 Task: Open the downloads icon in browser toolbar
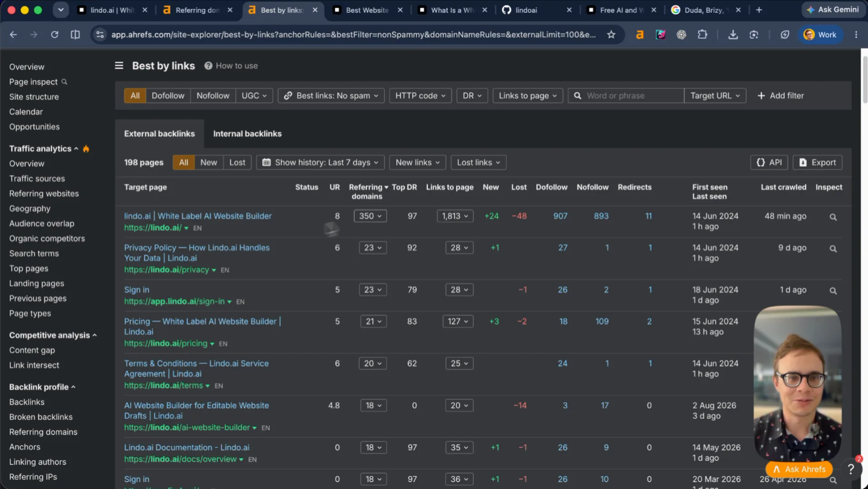(733, 34)
